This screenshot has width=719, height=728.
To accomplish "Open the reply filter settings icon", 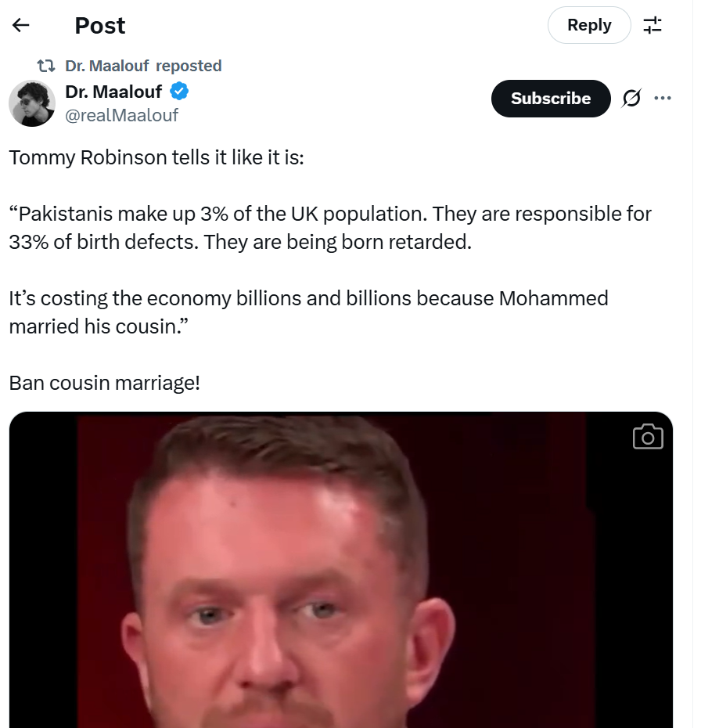I will [x=652, y=25].
